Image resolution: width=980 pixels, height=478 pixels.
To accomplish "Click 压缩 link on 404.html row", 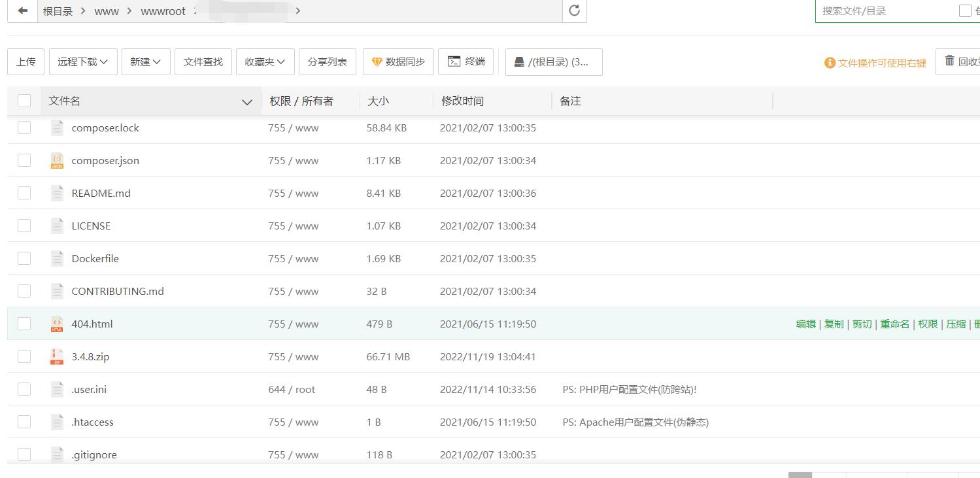I will click(x=956, y=324).
